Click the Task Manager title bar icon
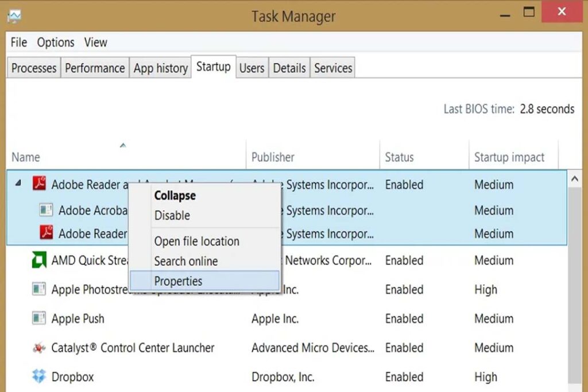588x392 pixels. 14,16
